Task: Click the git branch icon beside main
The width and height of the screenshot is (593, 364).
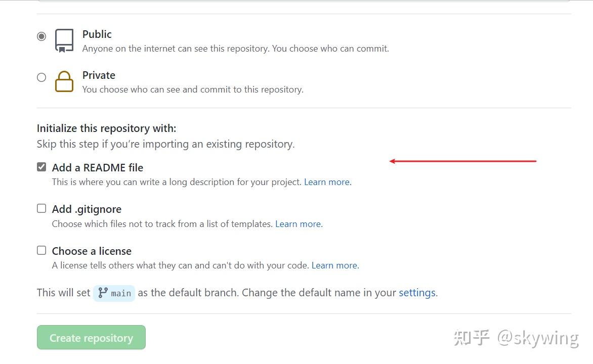Action: (103, 293)
